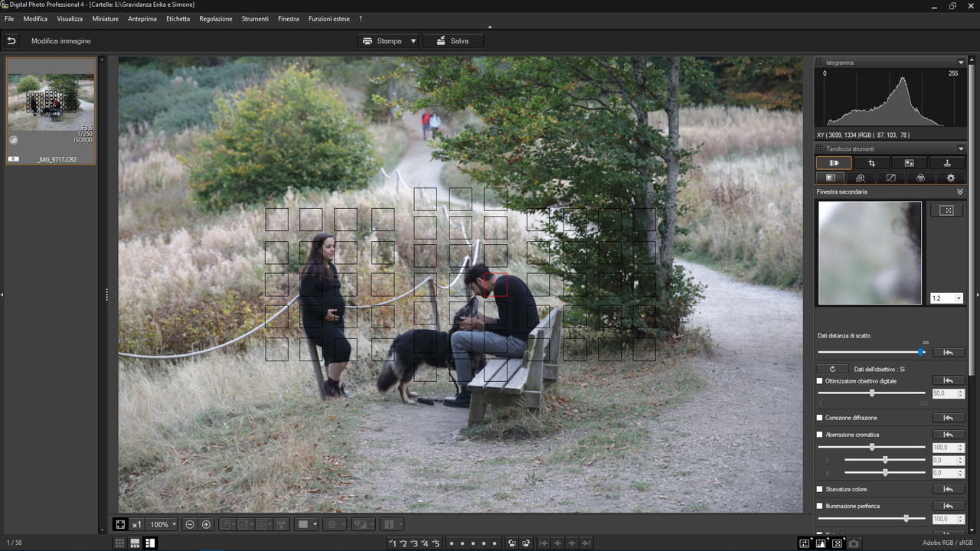Click the Adobe RGB / sRGB status text
The height and width of the screenshot is (551, 980).
click(x=947, y=543)
